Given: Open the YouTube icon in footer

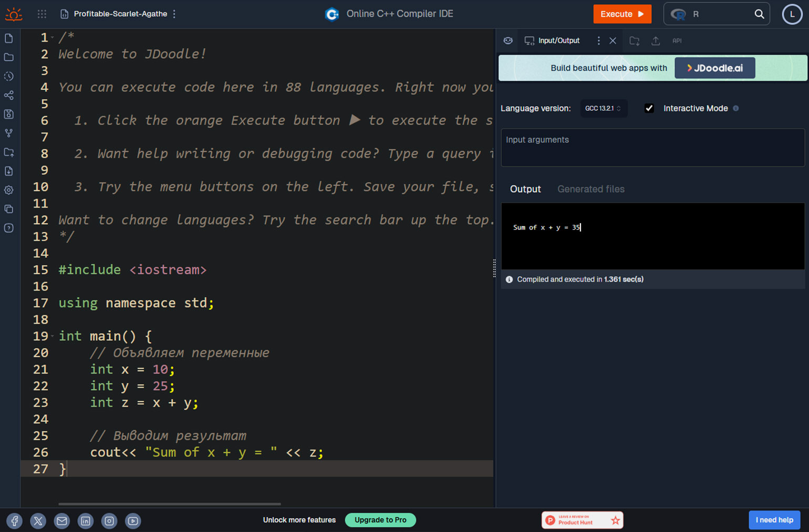Looking at the screenshot, I should (133, 520).
